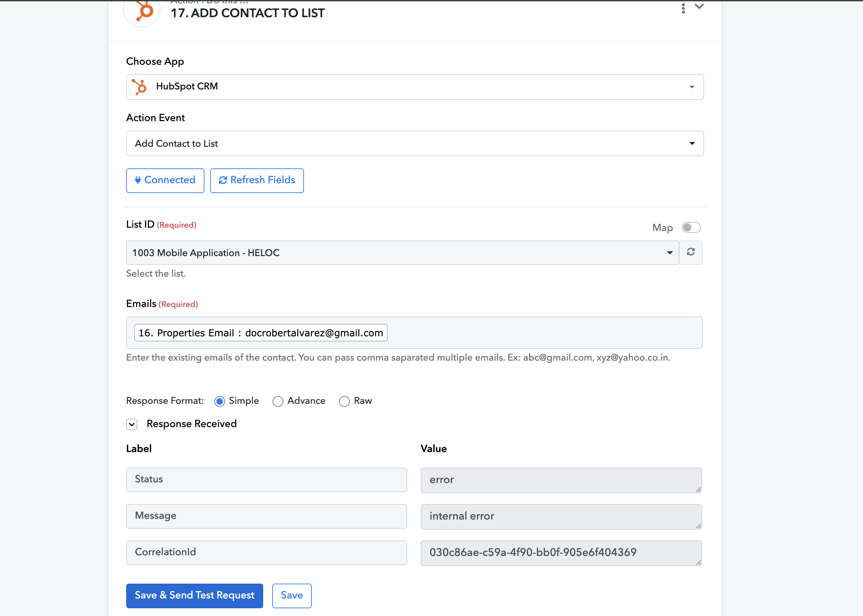Image resolution: width=863 pixels, height=616 pixels.
Task: Toggle the Map switch for List ID
Action: pos(691,228)
